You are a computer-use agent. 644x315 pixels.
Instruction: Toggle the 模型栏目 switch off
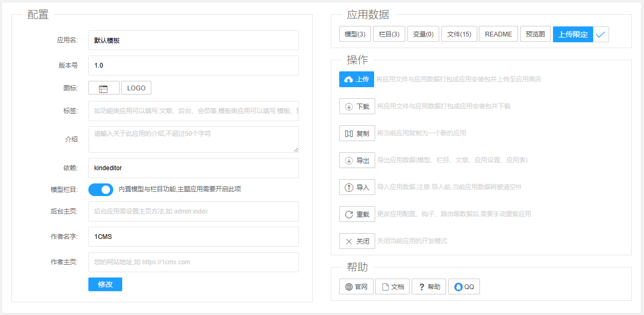click(x=101, y=189)
